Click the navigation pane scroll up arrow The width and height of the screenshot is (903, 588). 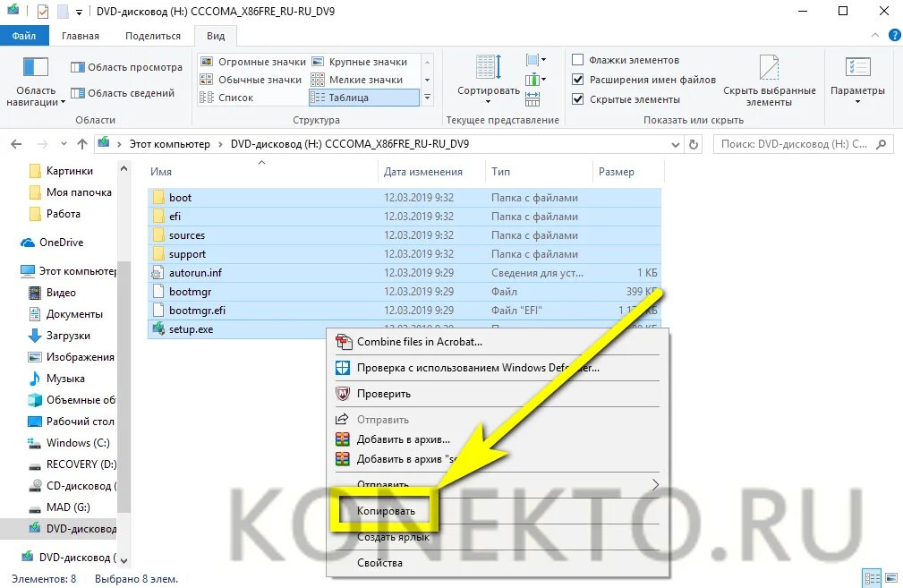click(124, 169)
